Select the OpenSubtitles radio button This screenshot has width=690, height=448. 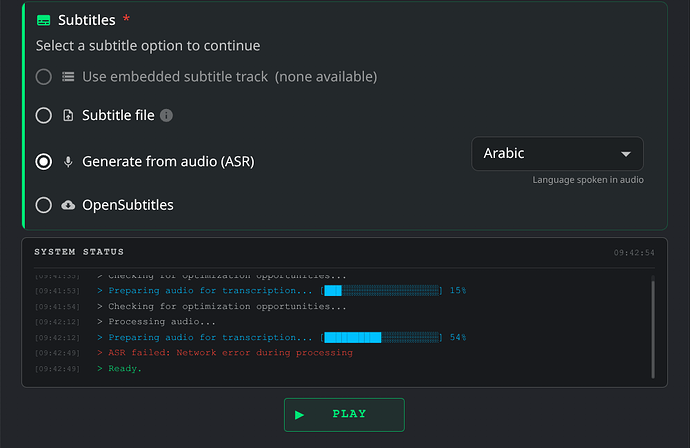point(44,205)
